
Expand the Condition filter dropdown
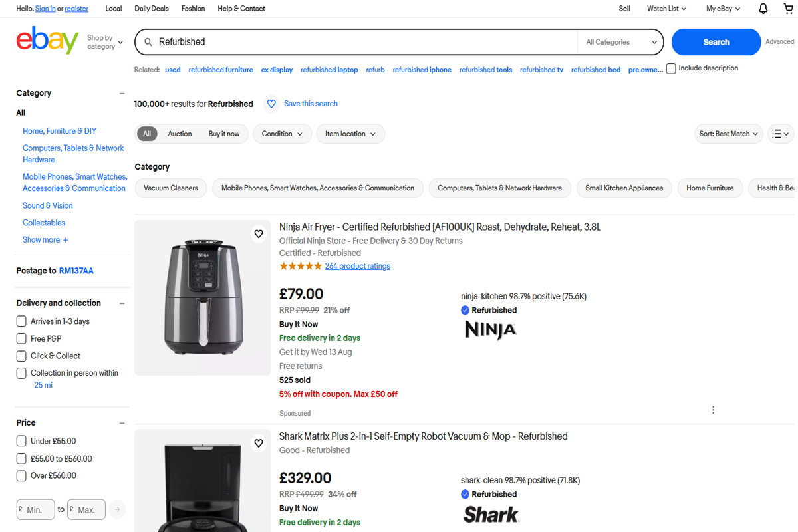click(282, 134)
